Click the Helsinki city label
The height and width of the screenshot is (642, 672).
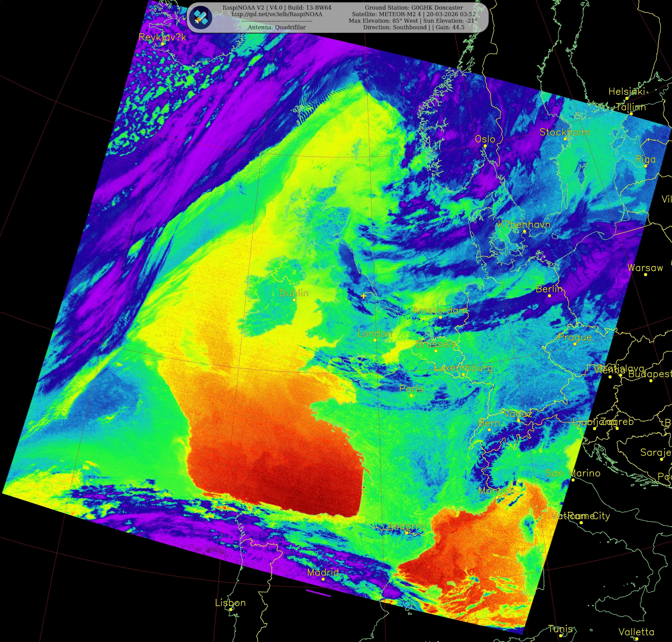coord(627,91)
